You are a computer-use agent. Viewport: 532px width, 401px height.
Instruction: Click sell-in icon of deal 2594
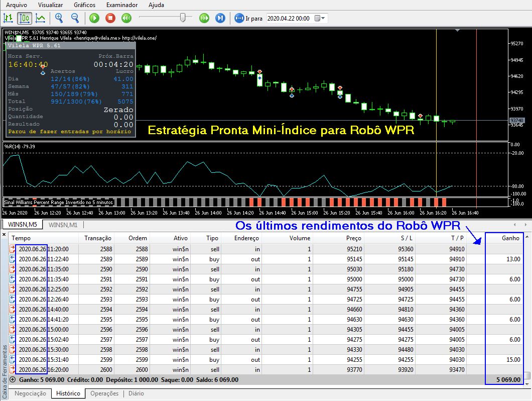tap(12, 309)
